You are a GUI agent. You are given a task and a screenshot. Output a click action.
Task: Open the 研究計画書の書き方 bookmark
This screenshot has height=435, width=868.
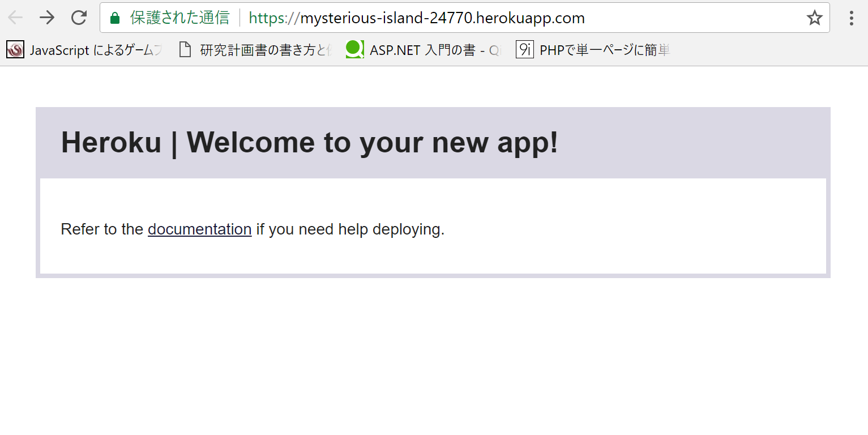click(258, 49)
